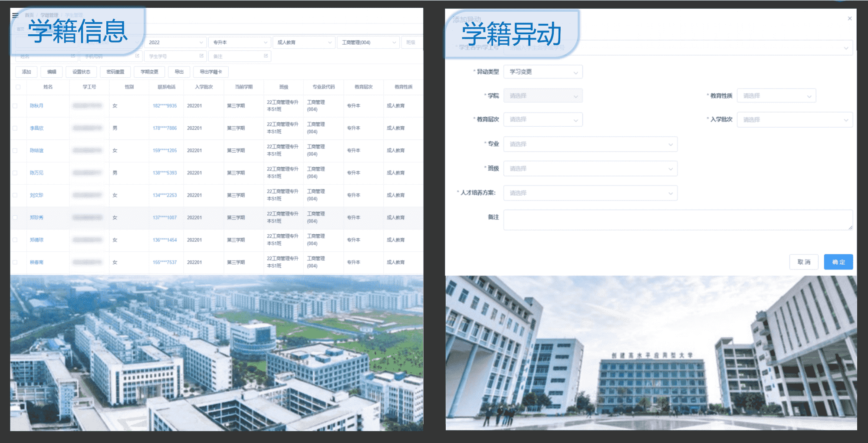This screenshot has height=443, width=868.
Task: Open the 班级 dropdown in dialog
Action: coord(590,168)
